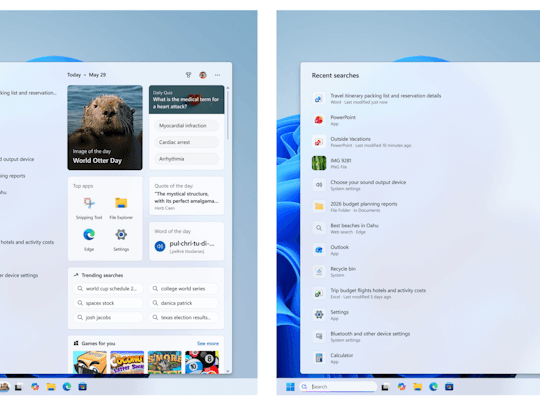The width and height of the screenshot is (540, 405).
Task: Launch Edge from Top apps
Action: click(x=89, y=239)
